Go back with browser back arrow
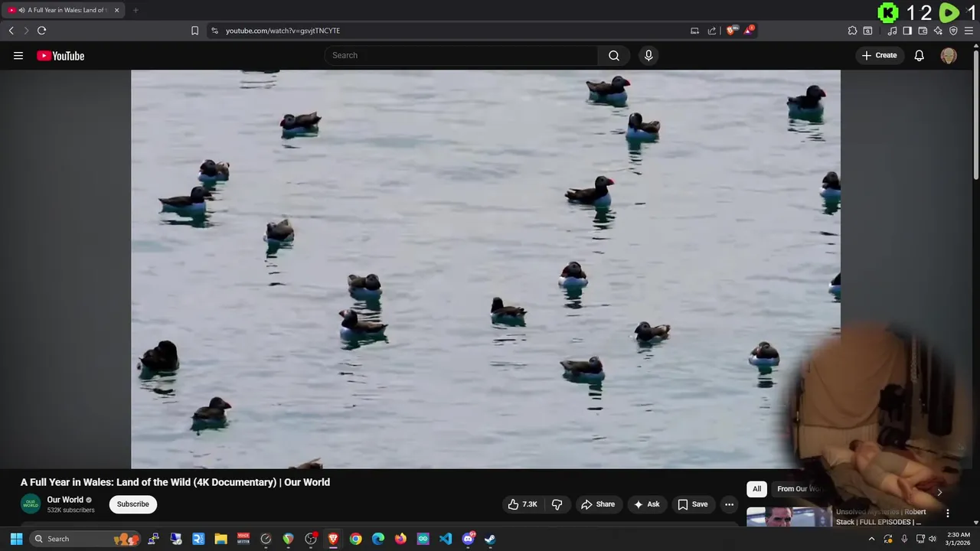 pyautogui.click(x=11, y=31)
